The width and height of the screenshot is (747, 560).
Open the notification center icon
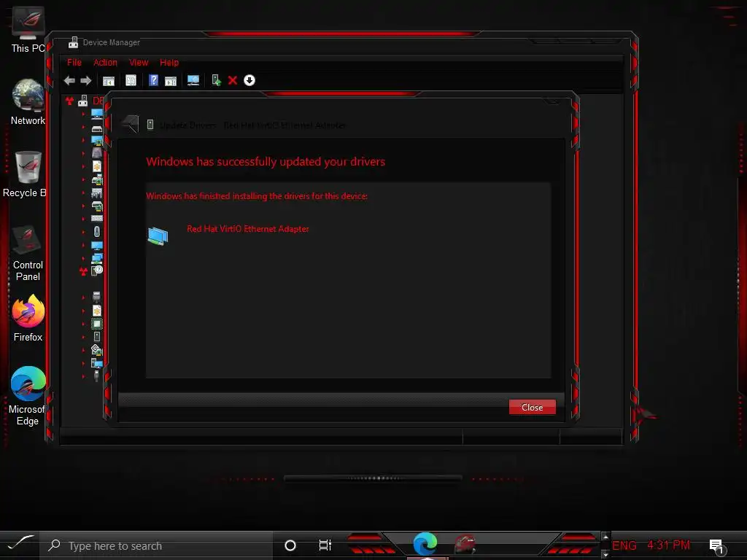coord(716,545)
